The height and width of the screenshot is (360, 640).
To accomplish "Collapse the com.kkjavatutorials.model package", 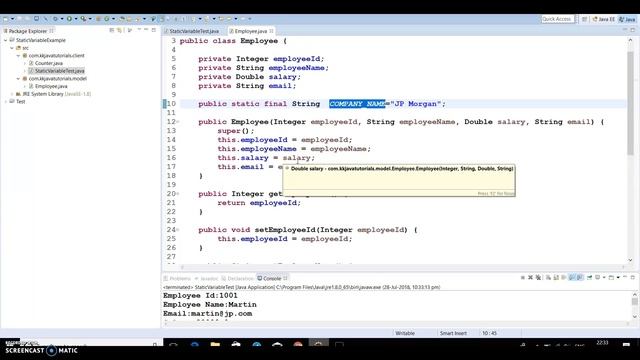I will click(18, 78).
